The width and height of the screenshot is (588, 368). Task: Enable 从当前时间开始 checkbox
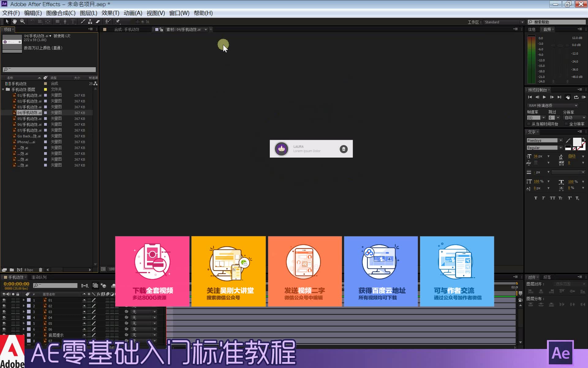pyautogui.click(x=529, y=124)
